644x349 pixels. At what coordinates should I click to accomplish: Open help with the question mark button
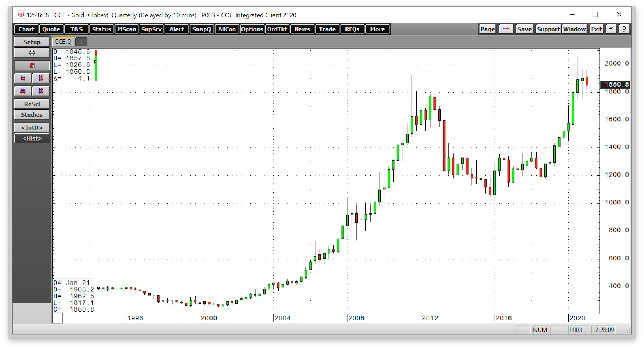tap(624, 29)
